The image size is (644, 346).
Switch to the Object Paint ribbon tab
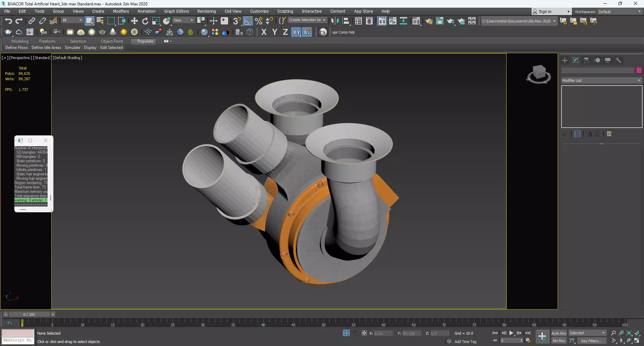coord(112,41)
